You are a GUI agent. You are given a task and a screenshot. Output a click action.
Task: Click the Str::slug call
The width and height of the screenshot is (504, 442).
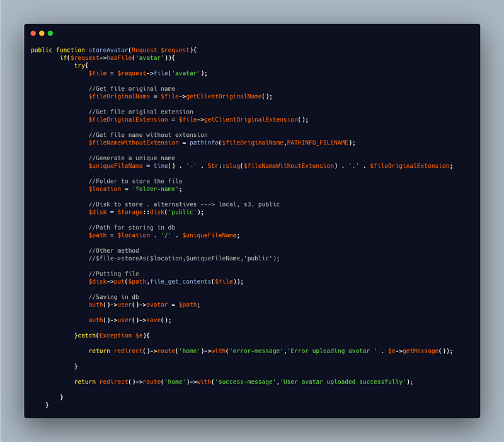coord(224,166)
